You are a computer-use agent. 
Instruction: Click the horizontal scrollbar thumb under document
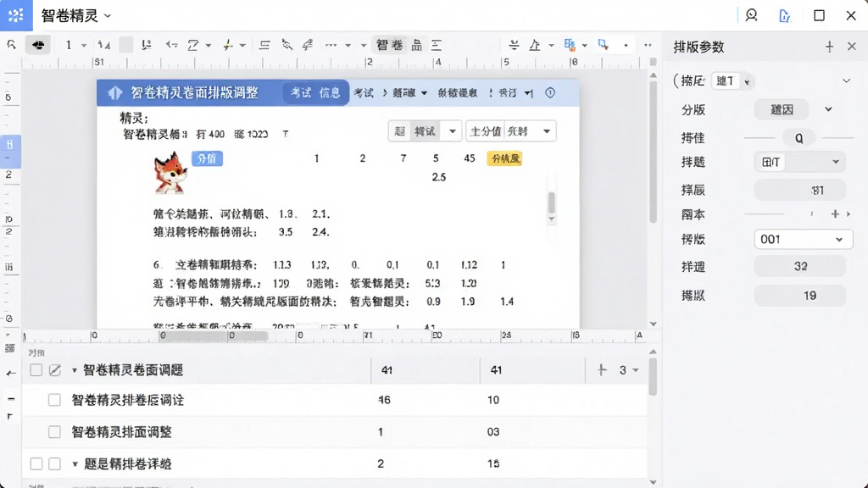click(214, 335)
